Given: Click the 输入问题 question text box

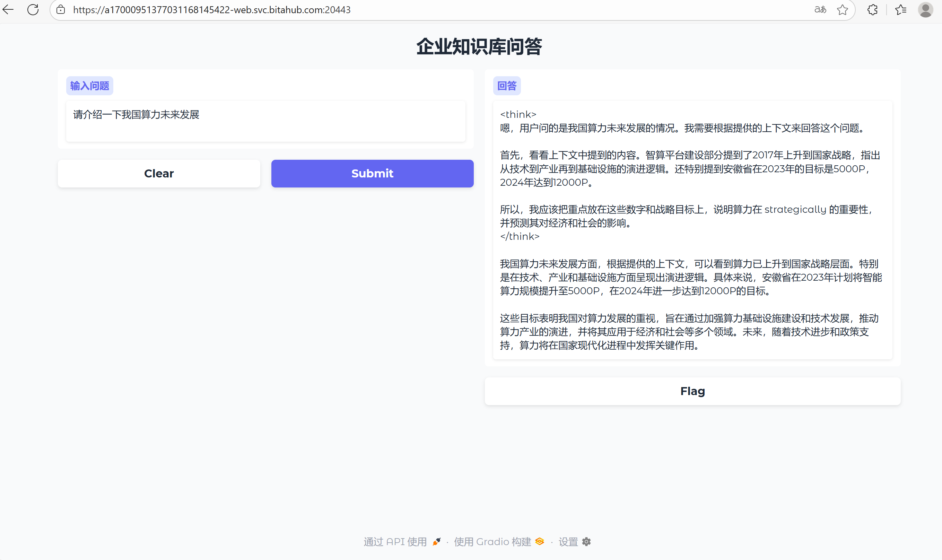Looking at the screenshot, I should (x=265, y=121).
